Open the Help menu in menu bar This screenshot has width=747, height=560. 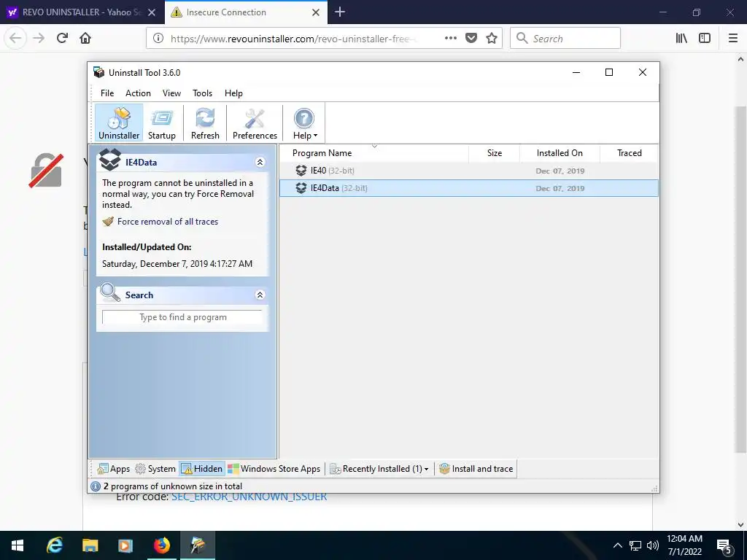(x=233, y=93)
